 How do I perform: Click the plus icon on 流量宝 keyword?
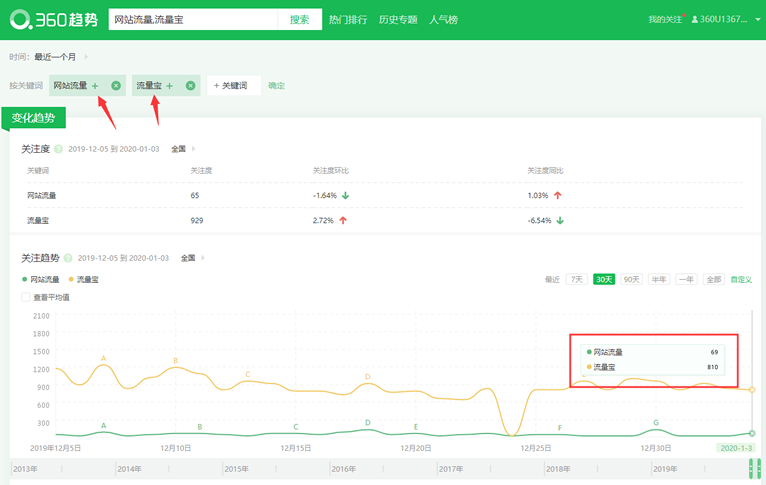tap(170, 86)
